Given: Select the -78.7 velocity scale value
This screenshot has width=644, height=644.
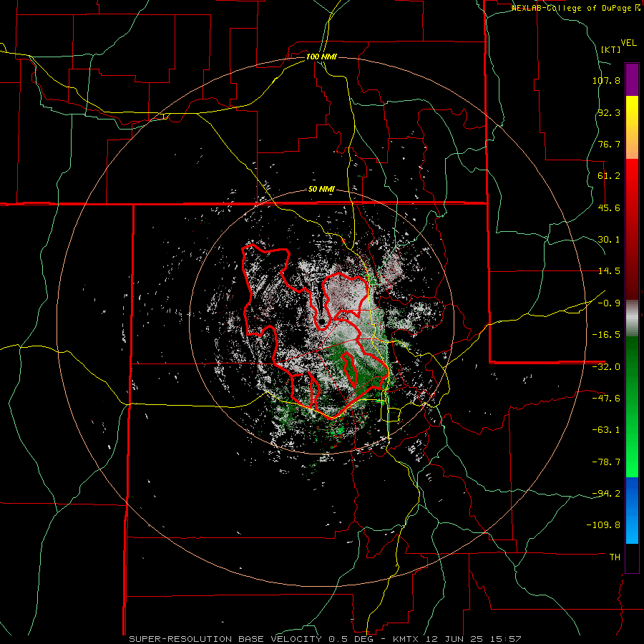Looking at the screenshot, I should 606,462.
